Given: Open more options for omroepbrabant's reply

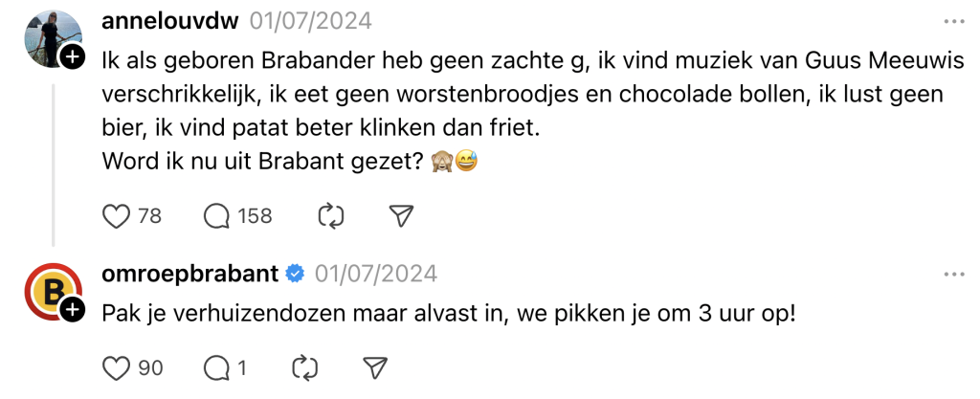Looking at the screenshot, I should point(954,274).
